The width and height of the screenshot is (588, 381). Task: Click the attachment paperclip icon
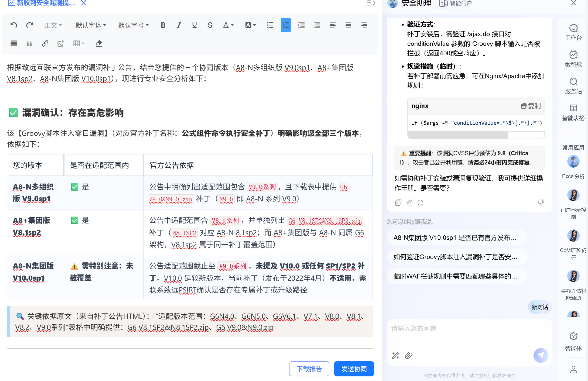tap(409, 355)
